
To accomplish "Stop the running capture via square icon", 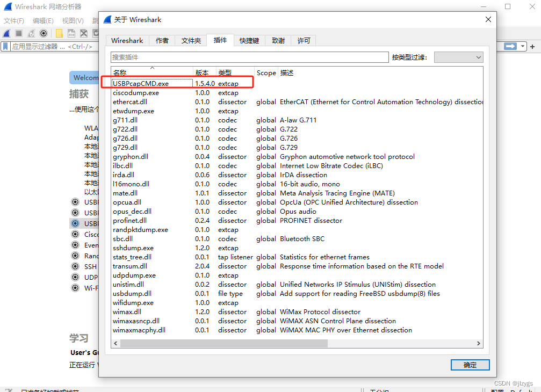I will (x=19, y=33).
